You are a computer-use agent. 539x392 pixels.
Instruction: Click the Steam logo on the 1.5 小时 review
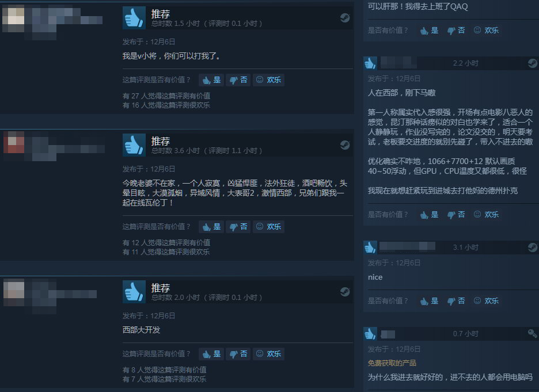(345, 18)
